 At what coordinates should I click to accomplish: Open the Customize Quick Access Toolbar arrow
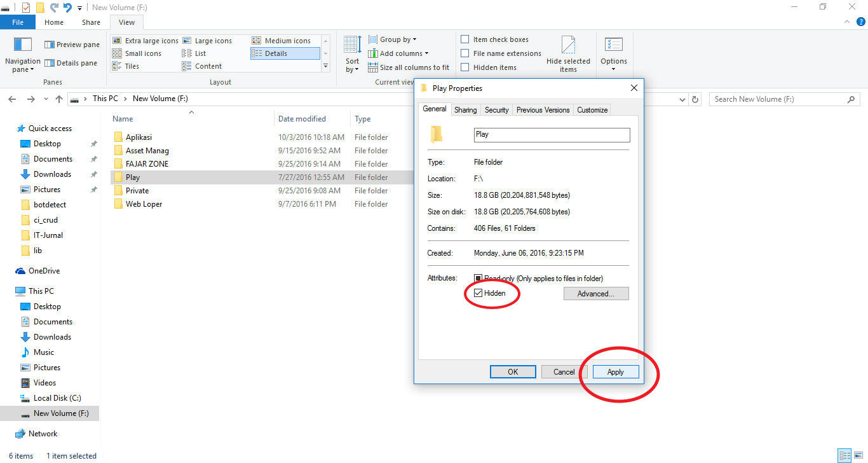[79, 8]
